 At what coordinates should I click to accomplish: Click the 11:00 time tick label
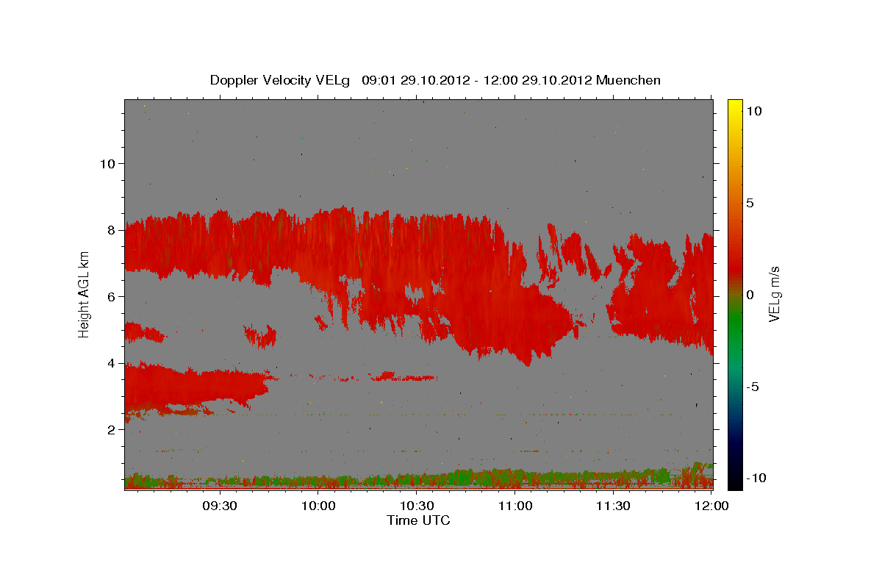(x=515, y=506)
